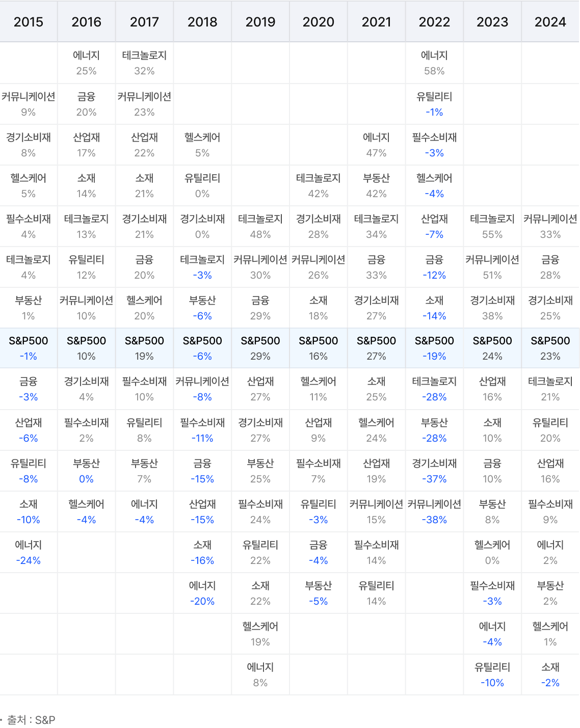
Task: Select the S&P500 29% cell
Action: pos(260,348)
